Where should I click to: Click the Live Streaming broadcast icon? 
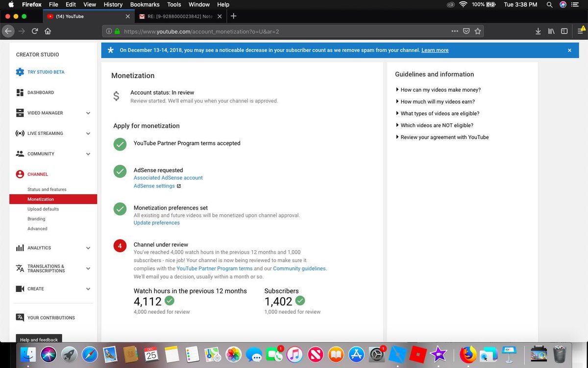[x=20, y=133]
